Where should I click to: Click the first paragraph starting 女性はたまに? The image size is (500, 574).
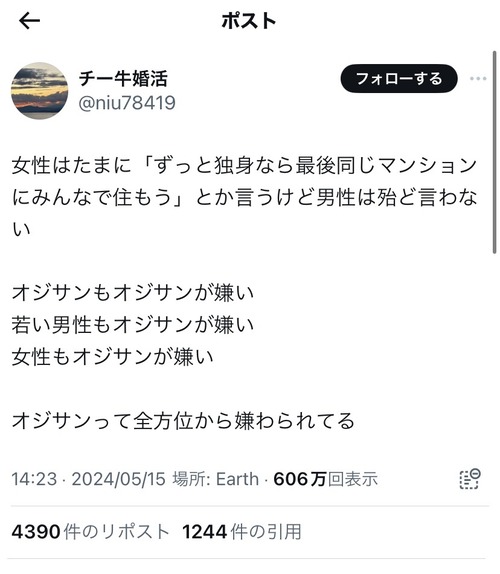click(x=245, y=197)
